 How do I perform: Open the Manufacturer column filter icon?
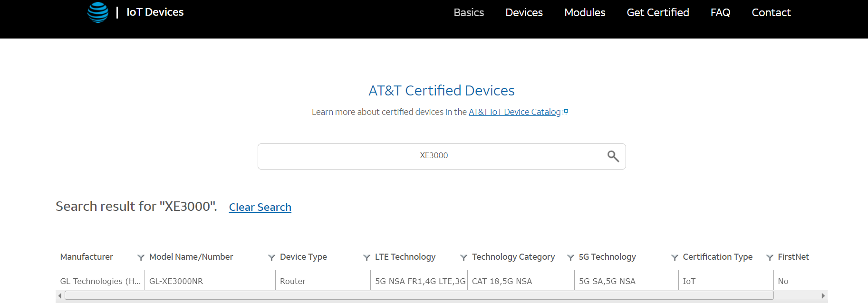(141, 257)
